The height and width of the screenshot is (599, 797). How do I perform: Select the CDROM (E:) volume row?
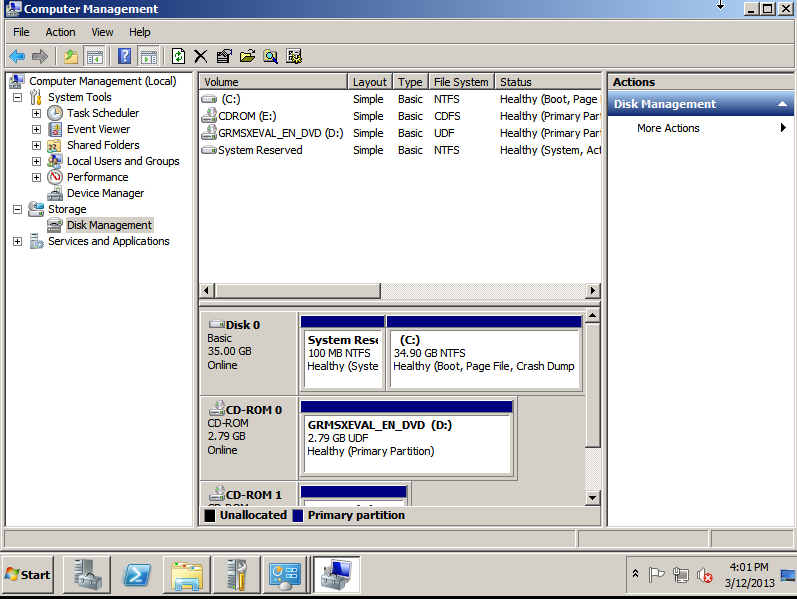(401, 116)
